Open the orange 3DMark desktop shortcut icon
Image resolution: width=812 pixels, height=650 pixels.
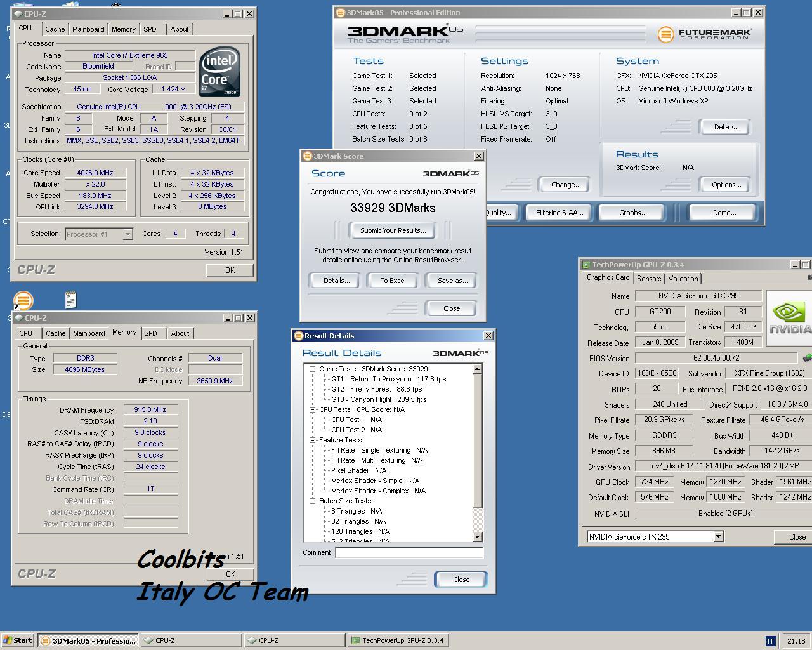coord(23,300)
